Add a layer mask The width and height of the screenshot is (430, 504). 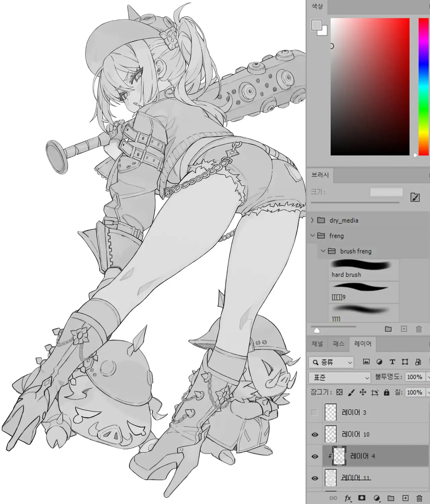pos(362,498)
